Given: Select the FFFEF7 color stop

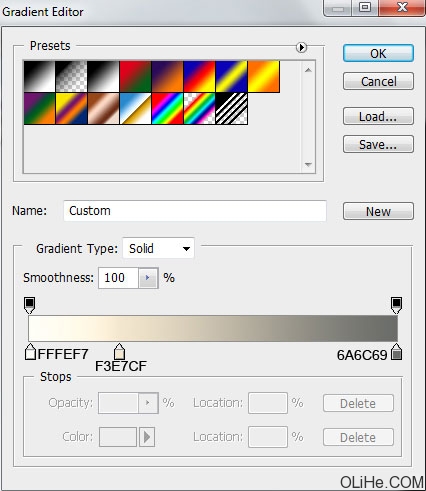Looking at the screenshot, I should [30, 352].
